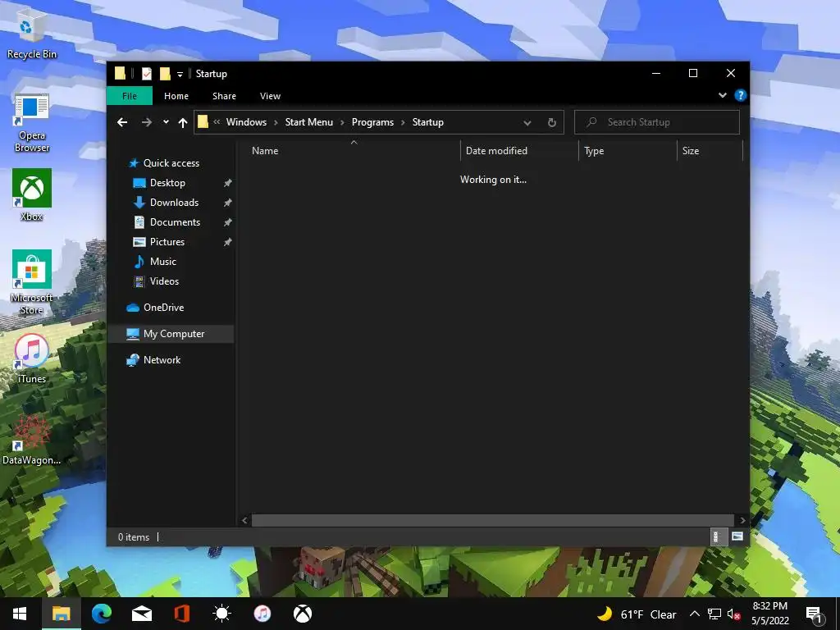This screenshot has height=630, width=840.
Task: Click File Explorer on the taskbar
Action: click(x=61, y=614)
